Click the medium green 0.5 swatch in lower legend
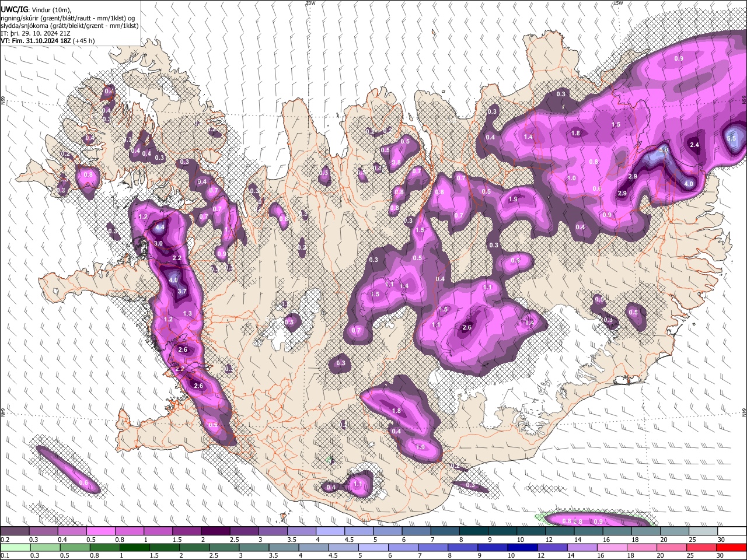 click(75, 548)
